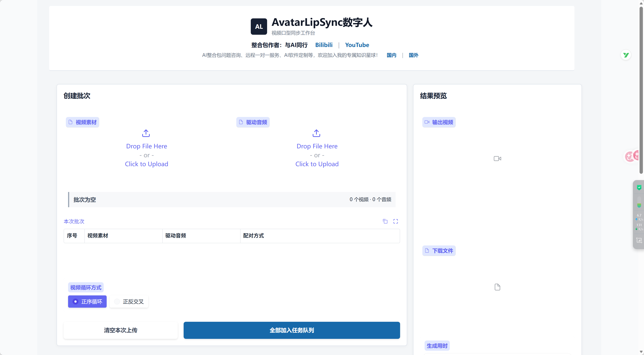Click the green Y browser extension icon

[626, 55]
